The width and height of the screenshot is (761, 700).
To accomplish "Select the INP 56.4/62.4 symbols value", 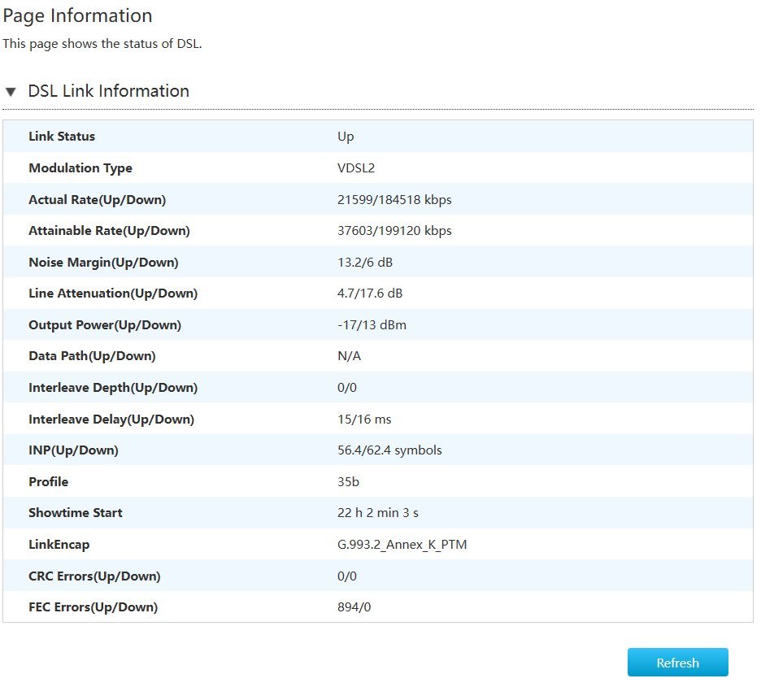I will tap(389, 450).
